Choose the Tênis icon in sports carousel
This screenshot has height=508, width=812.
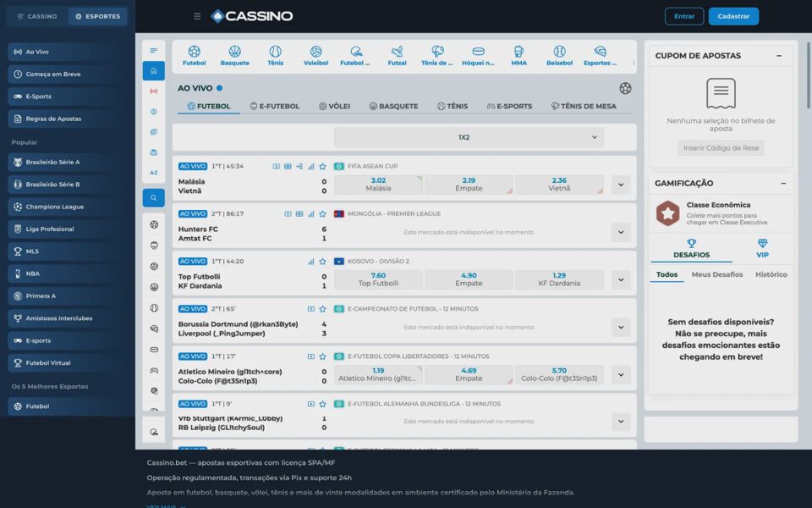275,52
